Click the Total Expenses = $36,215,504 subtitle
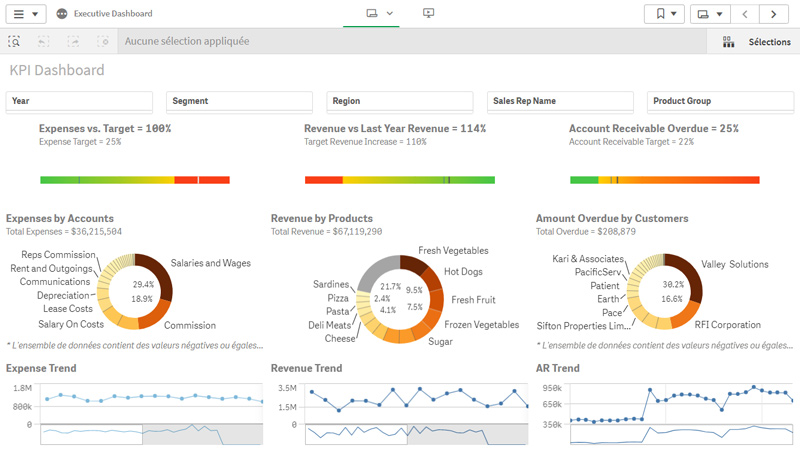 [x=64, y=232]
